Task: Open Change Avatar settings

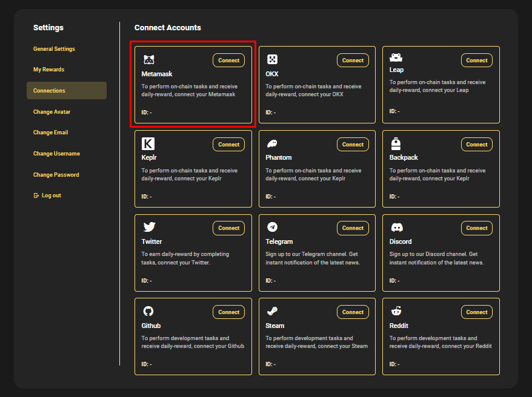Action: point(52,112)
